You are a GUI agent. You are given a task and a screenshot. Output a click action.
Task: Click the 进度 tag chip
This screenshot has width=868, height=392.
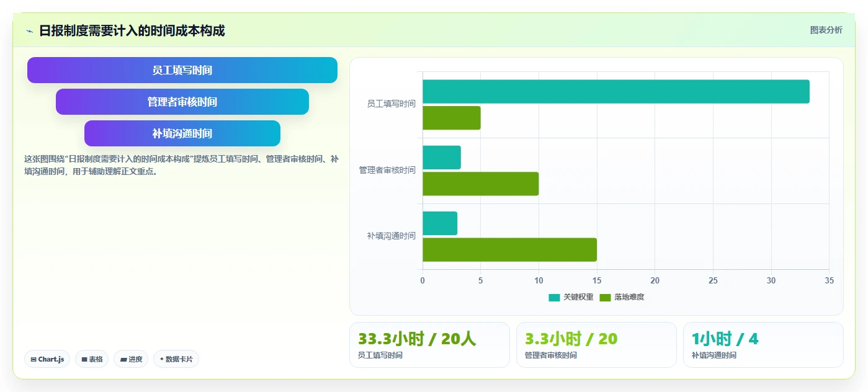[131, 359]
